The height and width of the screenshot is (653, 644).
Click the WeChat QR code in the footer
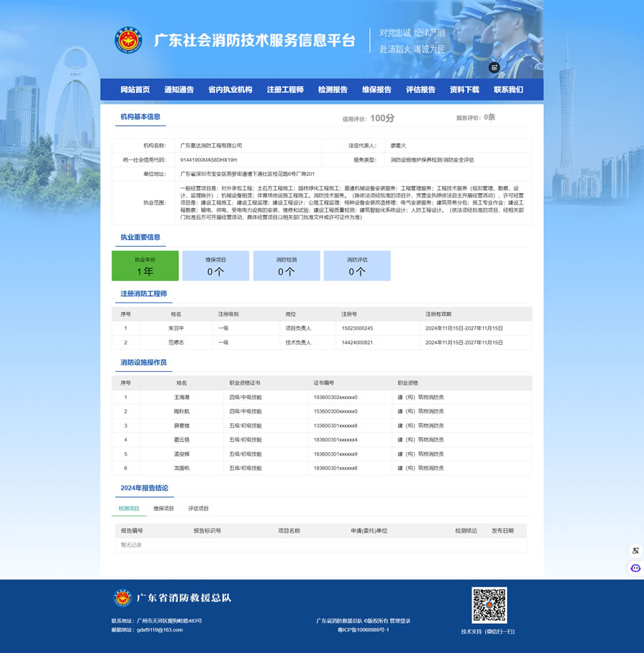pyautogui.click(x=489, y=608)
